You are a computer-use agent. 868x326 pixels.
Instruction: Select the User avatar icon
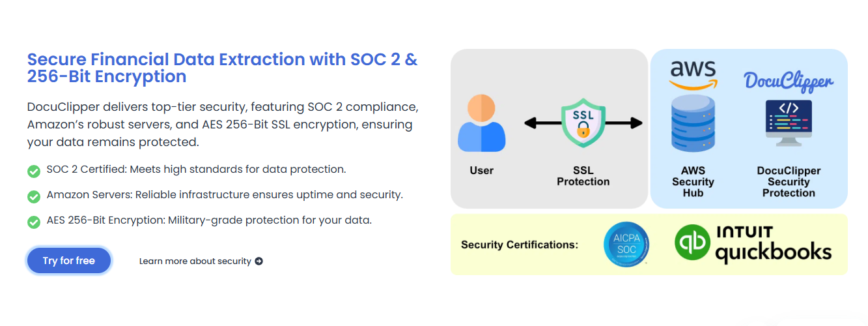(482, 123)
